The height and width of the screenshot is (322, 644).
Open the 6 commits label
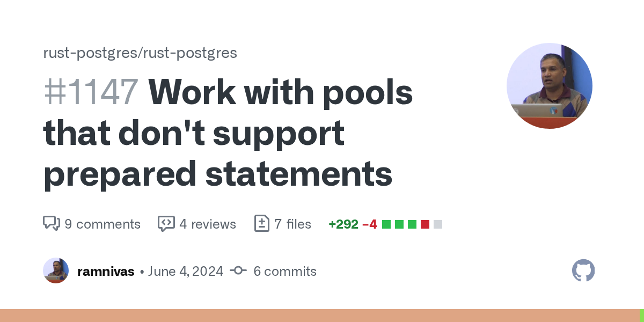(285, 272)
